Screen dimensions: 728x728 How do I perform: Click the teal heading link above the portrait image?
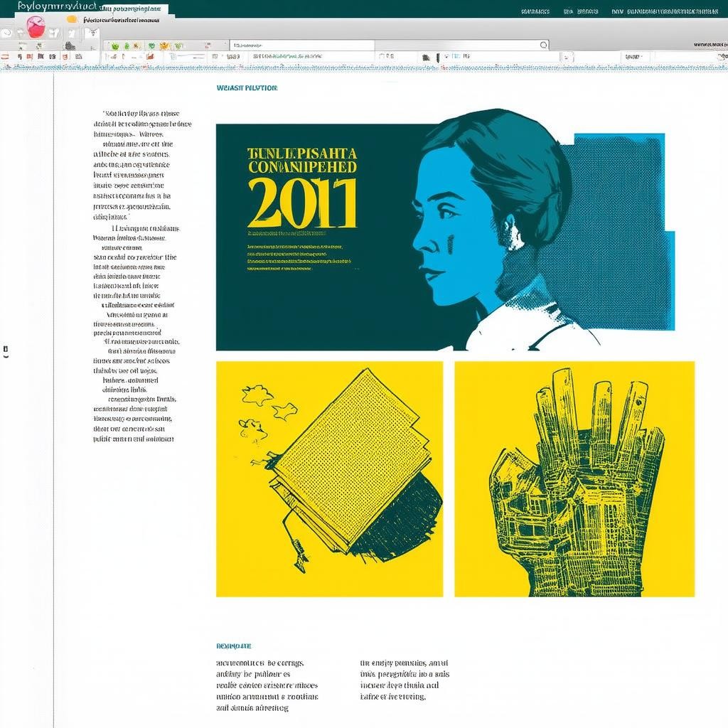pos(246,88)
